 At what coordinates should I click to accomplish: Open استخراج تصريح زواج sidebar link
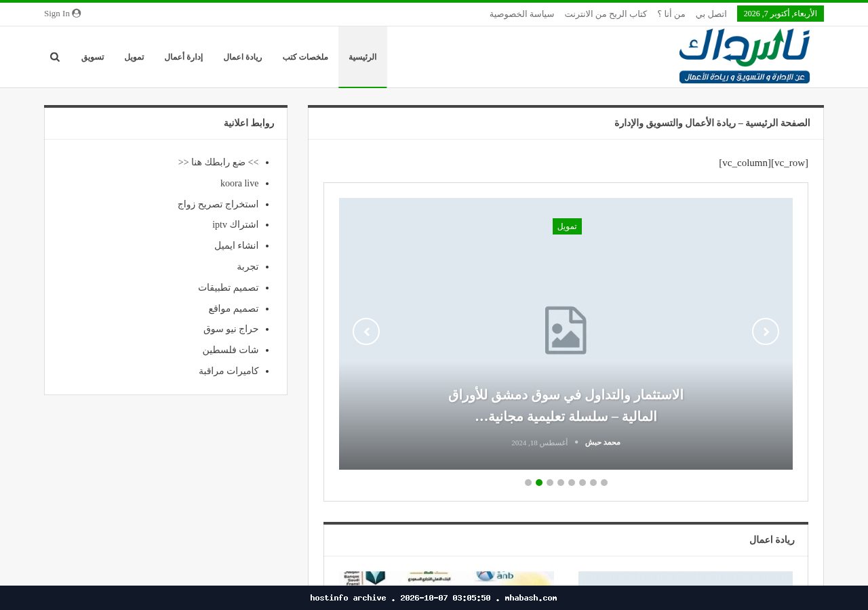pyautogui.click(x=218, y=204)
